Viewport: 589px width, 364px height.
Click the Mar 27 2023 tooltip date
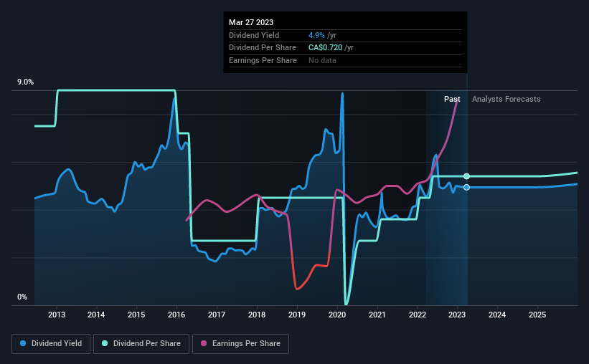(251, 22)
